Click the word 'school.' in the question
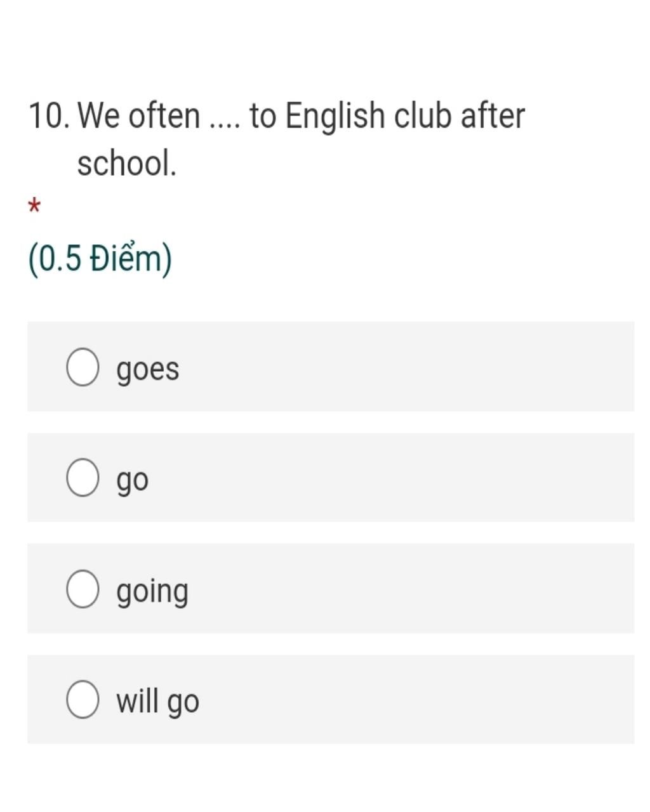Viewport: 650px width, 812px height. pyautogui.click(x=126, y=164)
